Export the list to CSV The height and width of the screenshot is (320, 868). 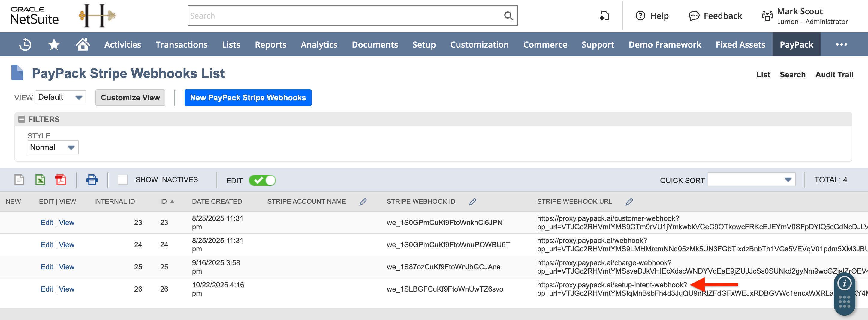[x=19, y=180]
